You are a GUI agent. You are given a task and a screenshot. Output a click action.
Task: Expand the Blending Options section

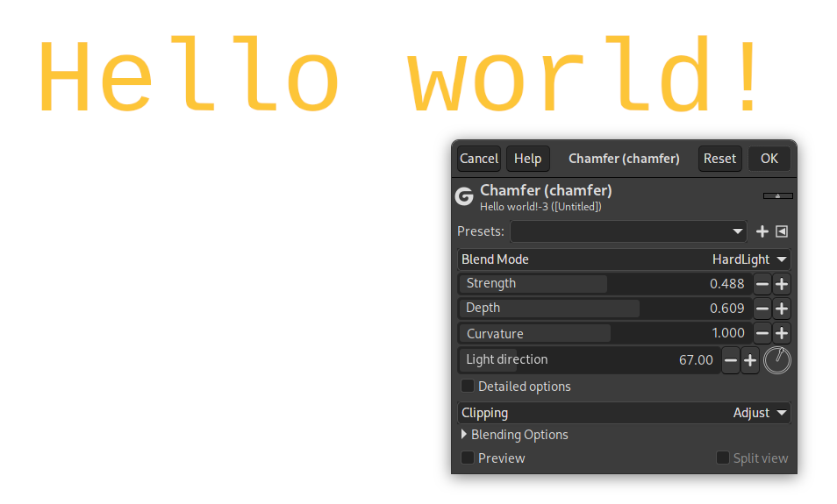click(515, 436)
